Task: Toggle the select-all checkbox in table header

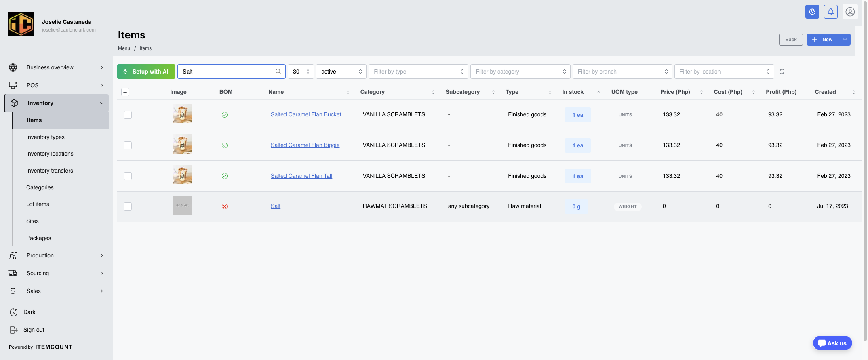Action: tap(125, 92)
